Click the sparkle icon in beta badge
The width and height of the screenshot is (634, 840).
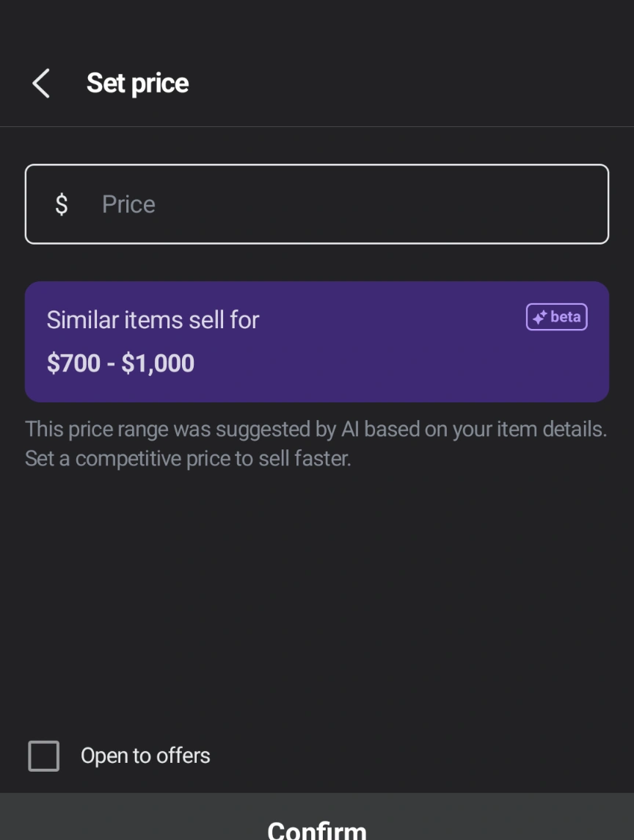point(540,317)
